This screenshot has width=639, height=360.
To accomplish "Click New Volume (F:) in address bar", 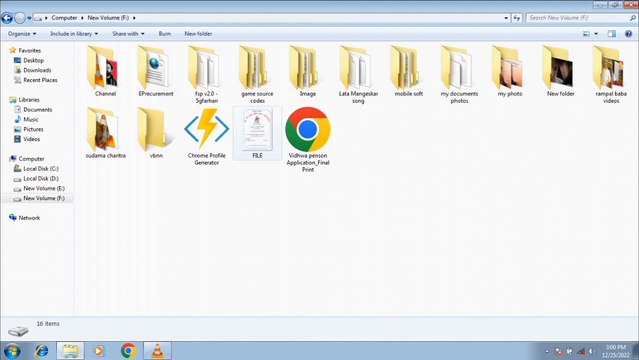I will coord(108,18).
